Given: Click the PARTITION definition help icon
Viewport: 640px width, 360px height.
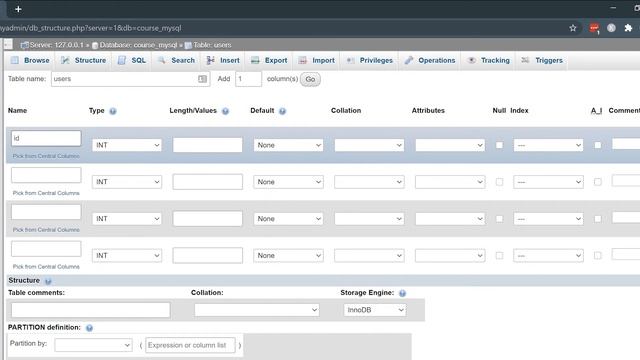Looking at the screenshot, I should [89, 328].
